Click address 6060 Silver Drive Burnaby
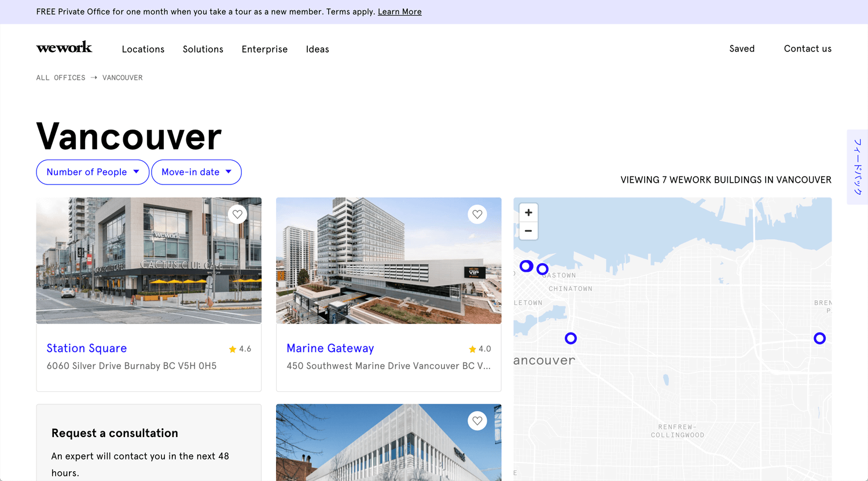This screenshot has height=481, width=868. [x=131, y=366]
